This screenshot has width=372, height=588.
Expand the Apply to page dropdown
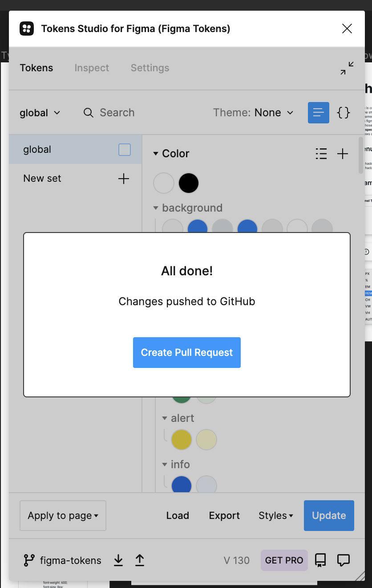pyautogui.click(x=63, y=515)
